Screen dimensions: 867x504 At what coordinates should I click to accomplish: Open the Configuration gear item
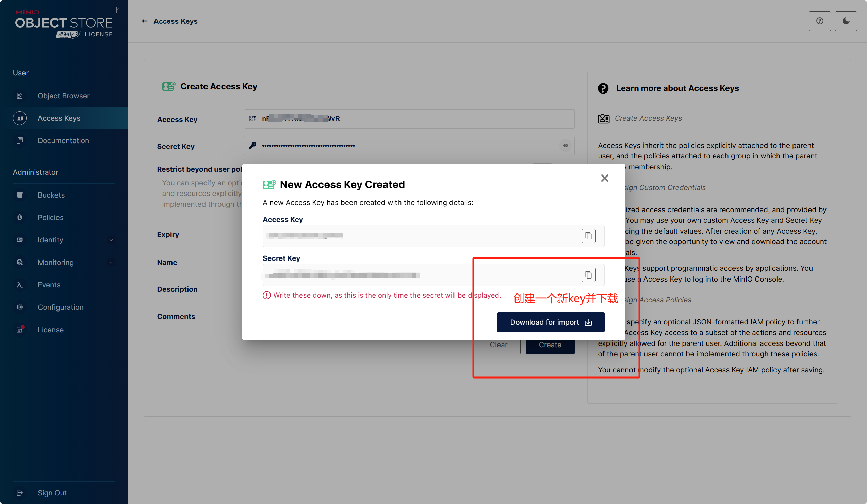[60, 307]
